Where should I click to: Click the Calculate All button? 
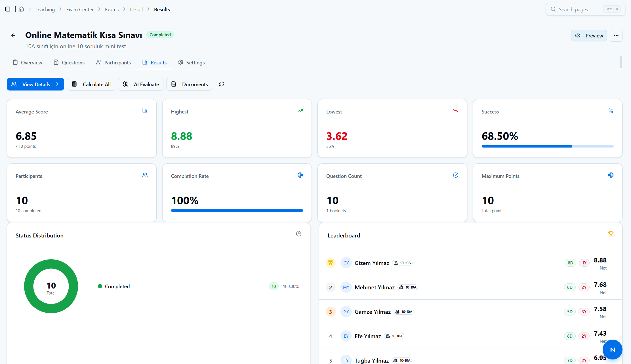[x=91, y=84]
